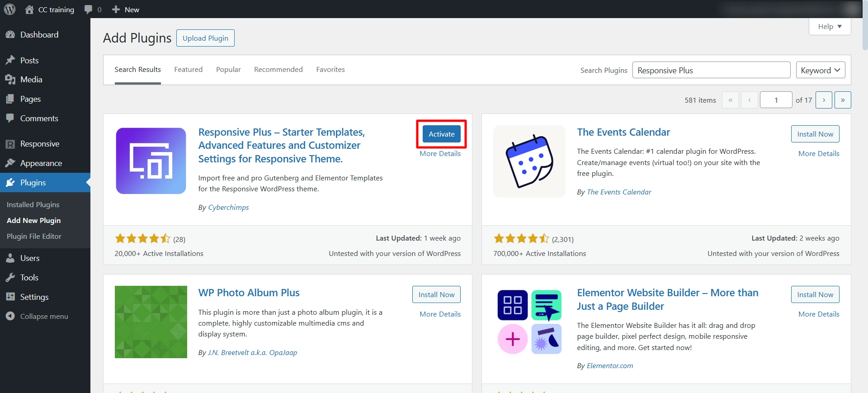Open the comments bubble icon in admin bar
868x393 pixels.
coord(88,9)
